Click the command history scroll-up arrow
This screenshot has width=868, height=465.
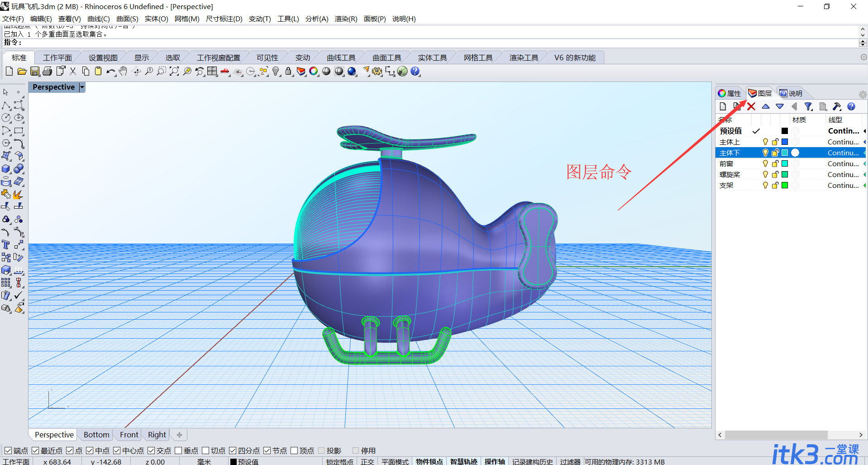point(863,29)
